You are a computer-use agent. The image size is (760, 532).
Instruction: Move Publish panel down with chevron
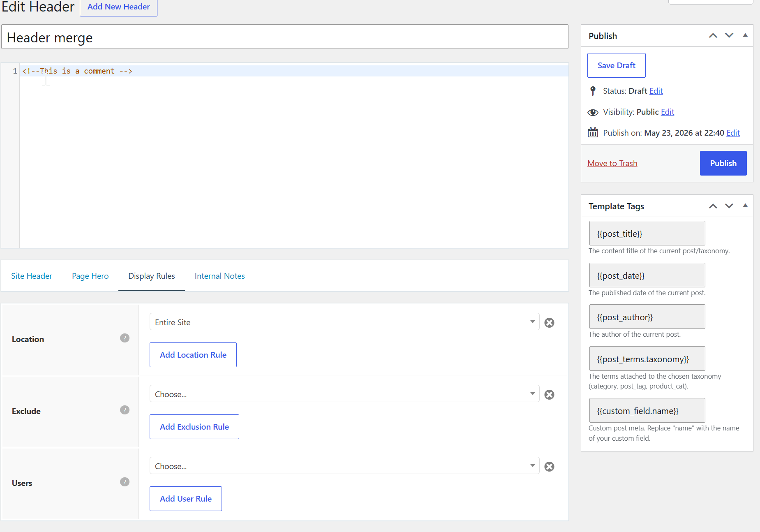click(x=729, y=36)
